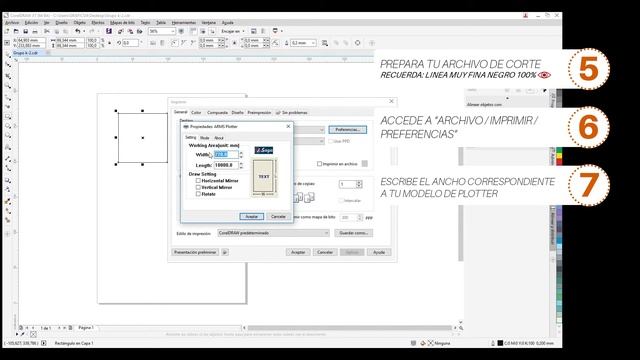Click the Presentación preliminar button

(195, 252)
